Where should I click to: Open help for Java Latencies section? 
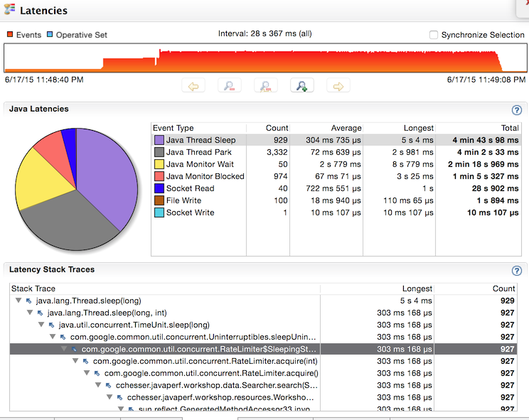click(516, 110)
